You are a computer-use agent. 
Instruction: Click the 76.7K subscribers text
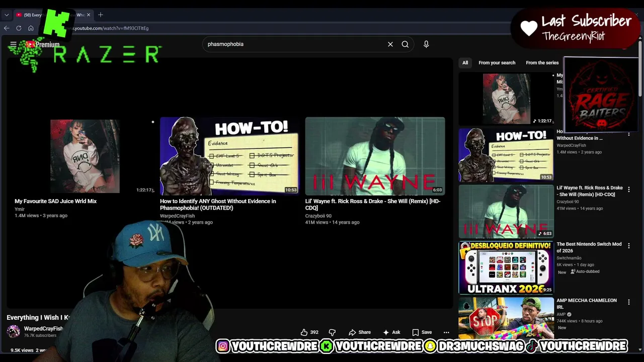point(40,335)
